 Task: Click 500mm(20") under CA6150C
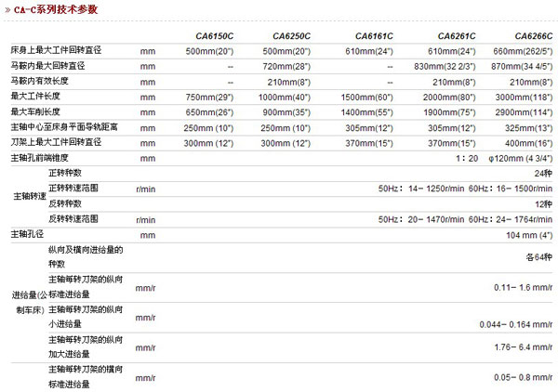209,51
